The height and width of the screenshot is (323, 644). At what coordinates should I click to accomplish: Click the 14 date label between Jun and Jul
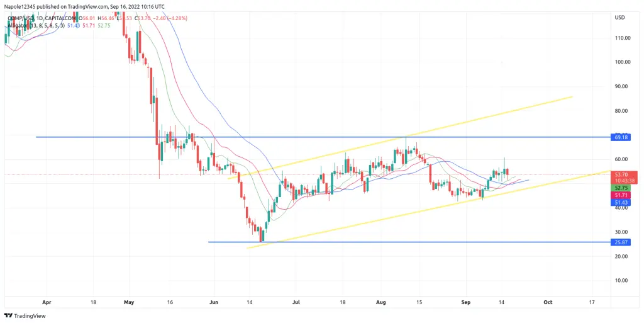249,302
